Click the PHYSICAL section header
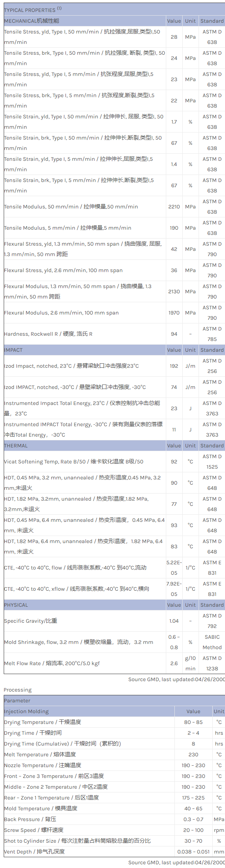 (16, 605)
